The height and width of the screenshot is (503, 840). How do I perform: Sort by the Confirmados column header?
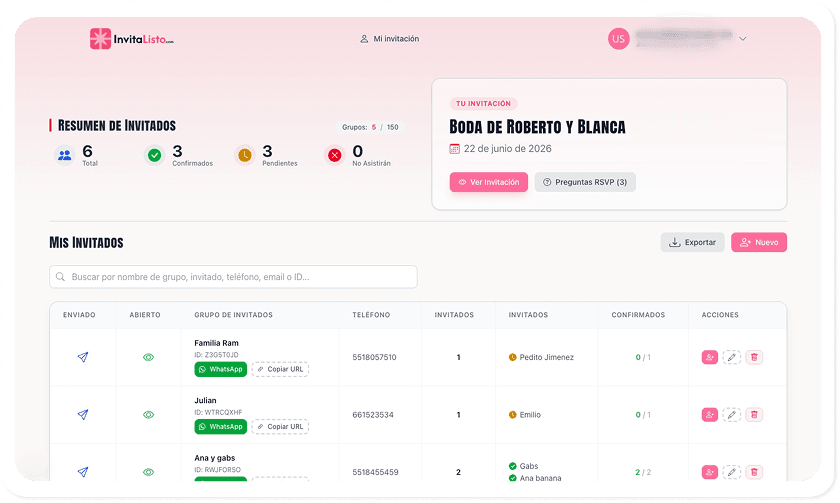tap(638, 315)
